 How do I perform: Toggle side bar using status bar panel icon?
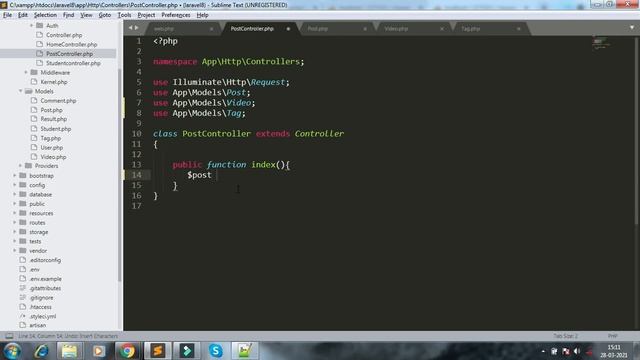click(x=9, y=336)
